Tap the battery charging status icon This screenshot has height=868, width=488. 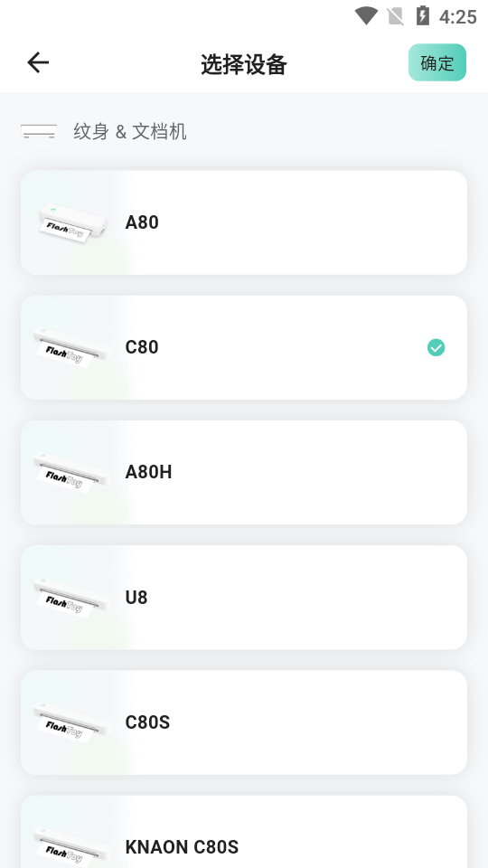tap(423, 15)
